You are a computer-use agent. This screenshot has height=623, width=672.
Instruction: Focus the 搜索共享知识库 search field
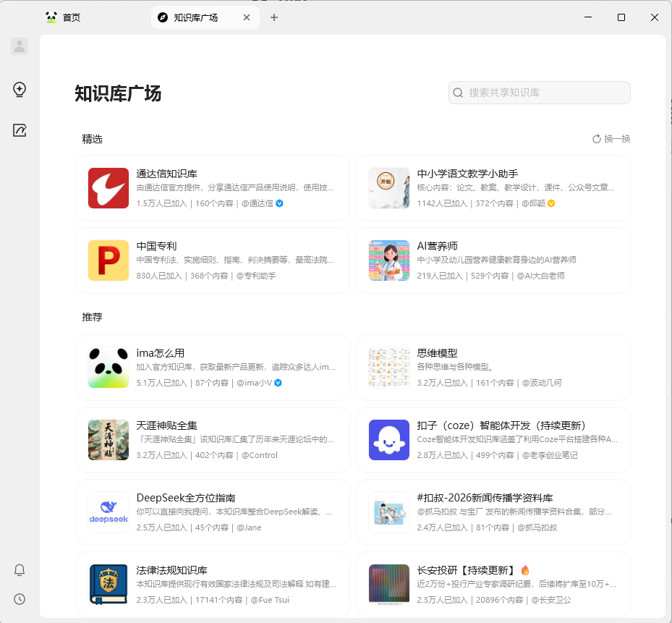547,93
